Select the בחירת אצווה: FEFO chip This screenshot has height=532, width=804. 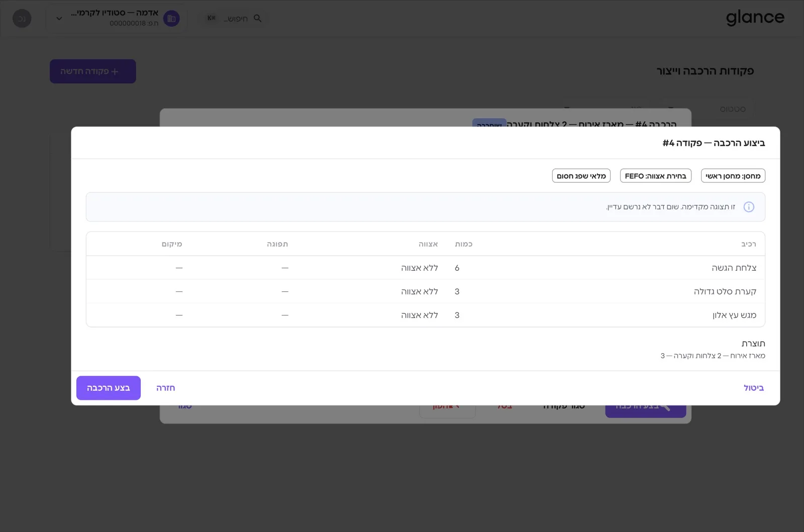[x=656, y=176]
